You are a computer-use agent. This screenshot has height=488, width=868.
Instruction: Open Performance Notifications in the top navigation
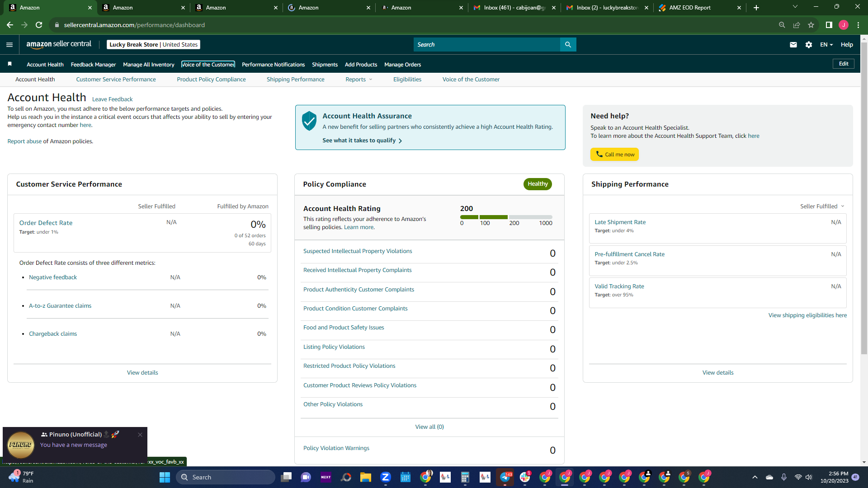click(273, 65)
